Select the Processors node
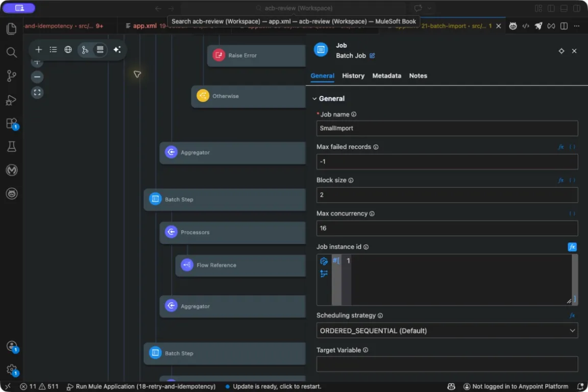The image size is (588, 392). 233,232
